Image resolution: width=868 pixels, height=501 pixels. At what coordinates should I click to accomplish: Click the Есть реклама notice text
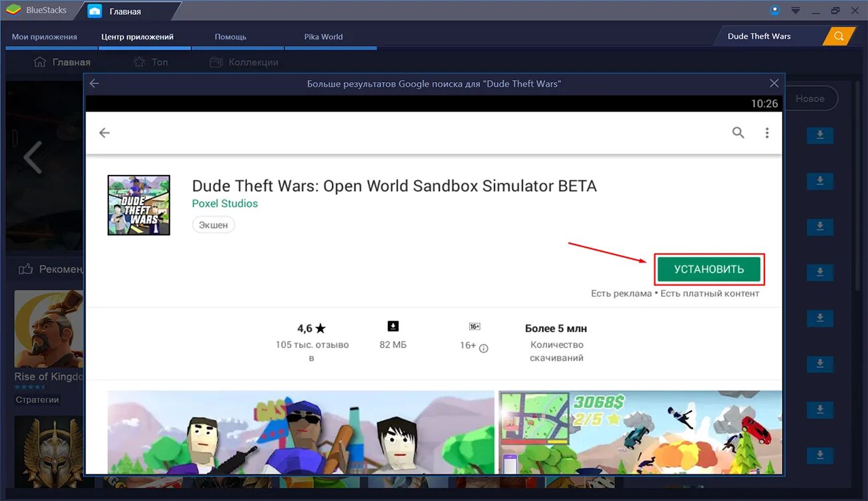621,293
